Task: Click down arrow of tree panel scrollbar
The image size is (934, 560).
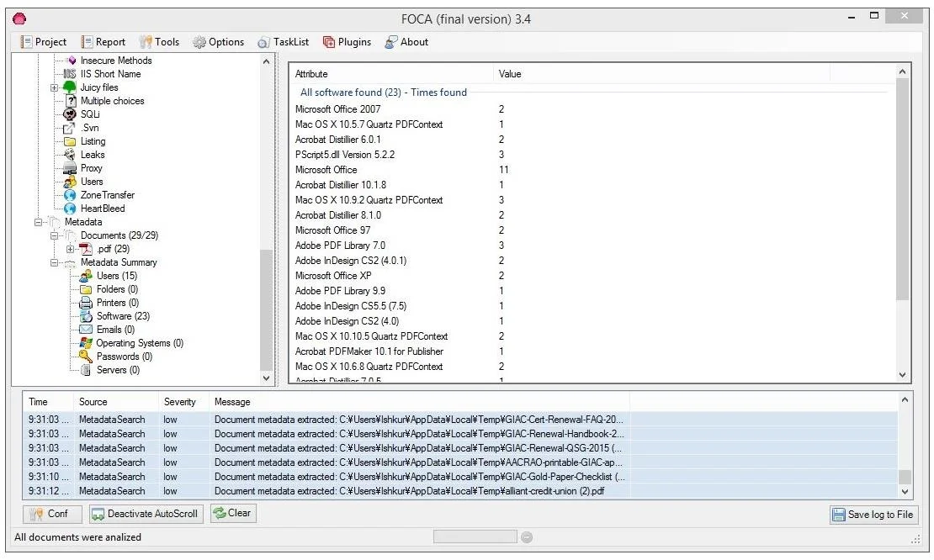Action: tap(266, 378)
